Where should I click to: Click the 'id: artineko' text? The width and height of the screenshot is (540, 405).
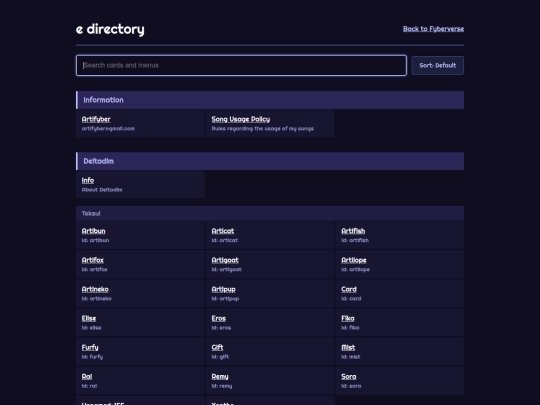click(97, 298)
